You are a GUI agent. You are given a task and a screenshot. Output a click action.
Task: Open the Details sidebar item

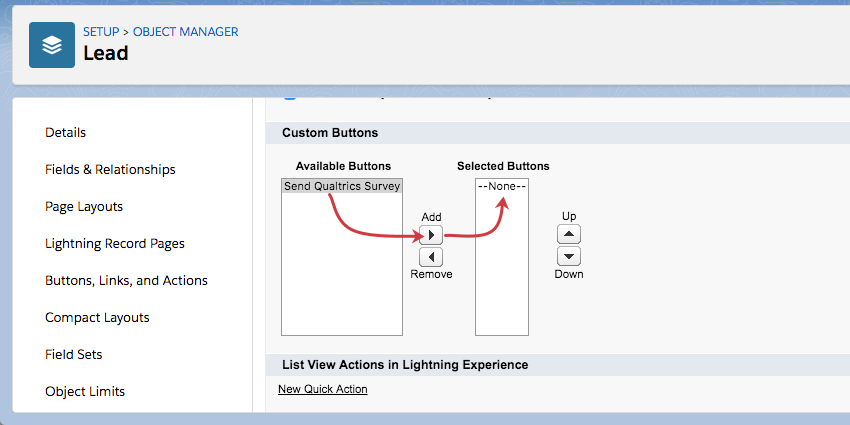tap(66, 132)
